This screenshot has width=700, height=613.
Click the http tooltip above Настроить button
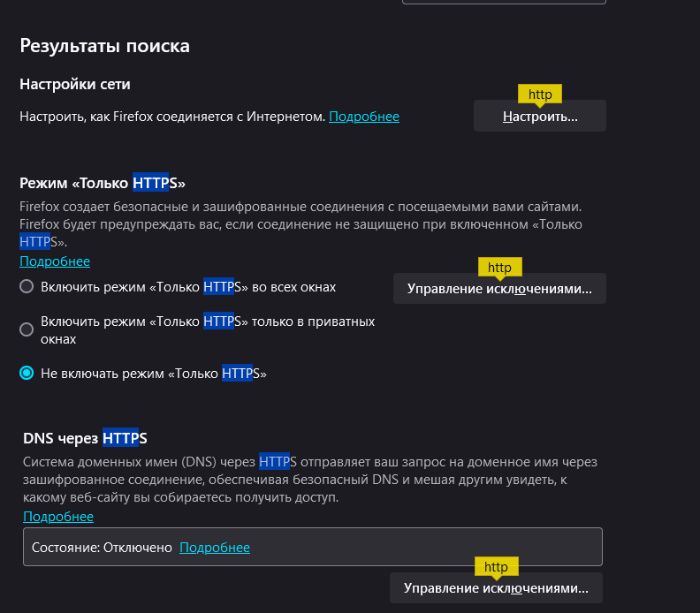pyautogui.click(x=540, y=94)
